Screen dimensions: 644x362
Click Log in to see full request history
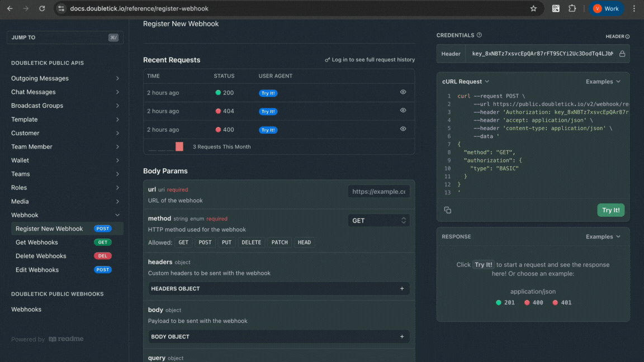click(x=370, y=60)
